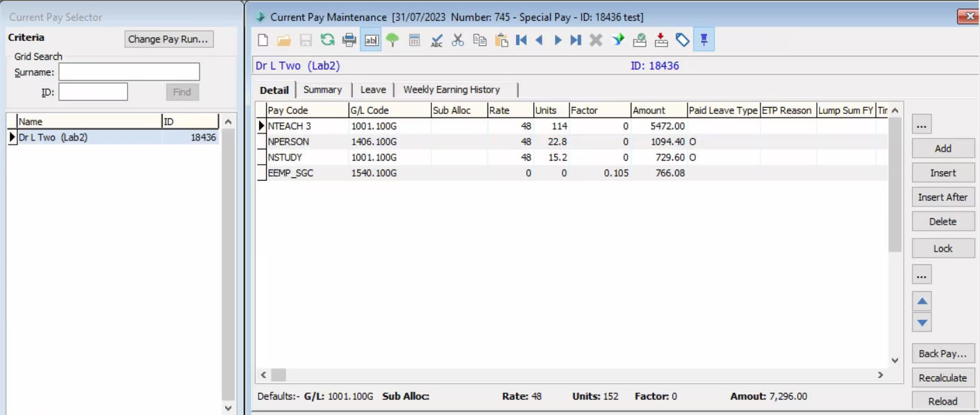Click the grid's horizontal scrollbar right arrow

tap(880, 375)
